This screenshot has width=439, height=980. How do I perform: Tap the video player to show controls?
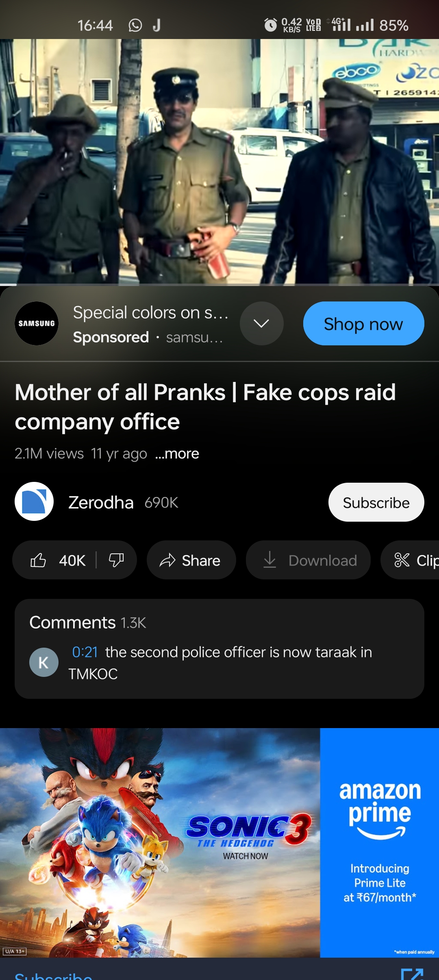pyautogui.click(x=219, y=161)
